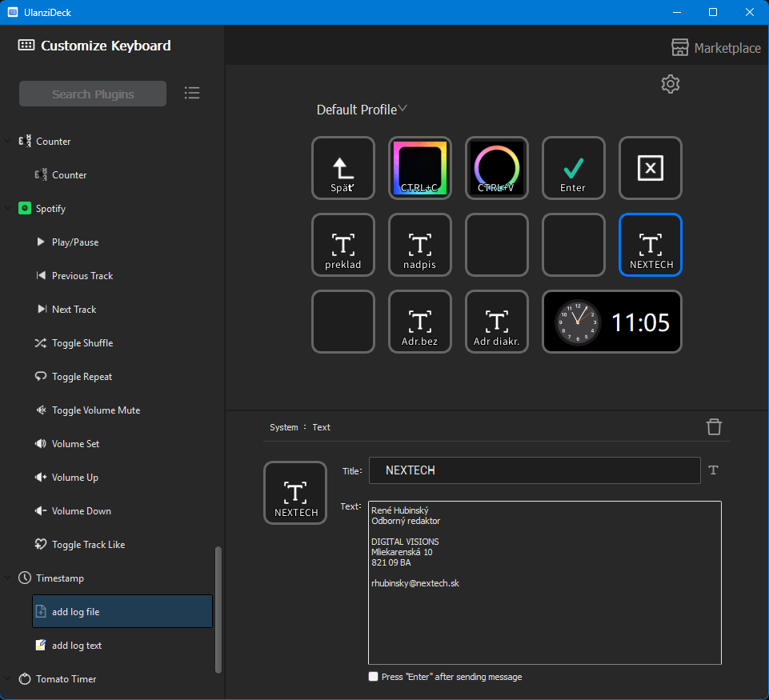Enable Press "Enter" after sending message
769x700 pixels.
click(373, 677)
